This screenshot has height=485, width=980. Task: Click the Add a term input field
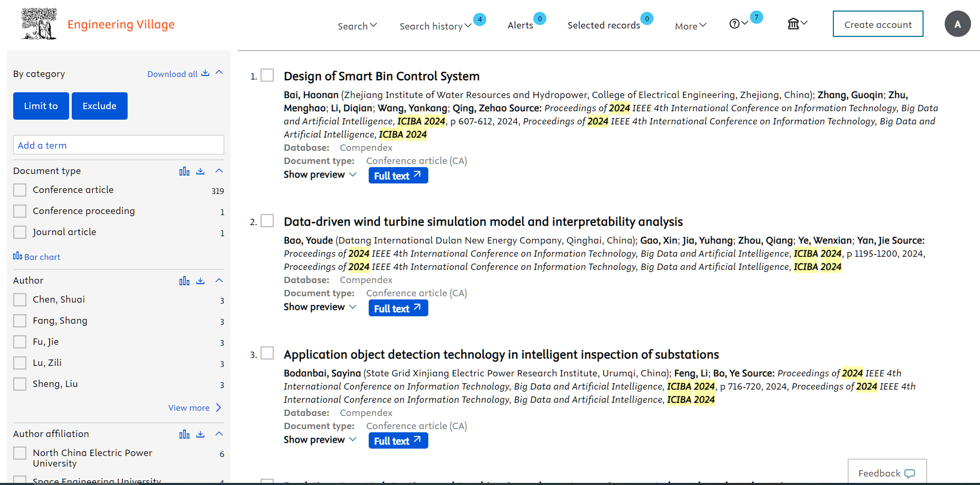click(119, 145)
